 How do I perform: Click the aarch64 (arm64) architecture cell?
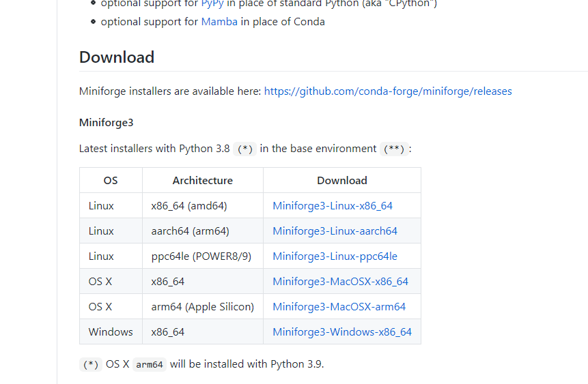click(190, 231)
